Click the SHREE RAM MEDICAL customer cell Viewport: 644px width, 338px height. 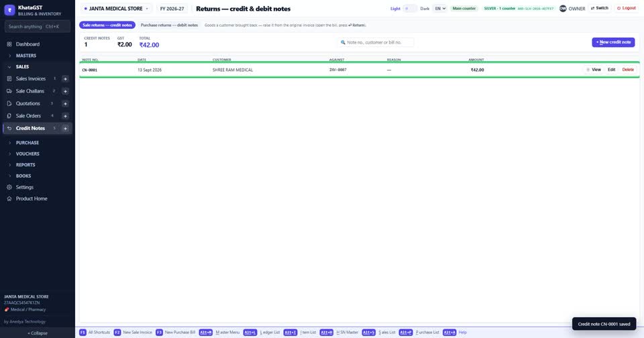tap(233, 70)
